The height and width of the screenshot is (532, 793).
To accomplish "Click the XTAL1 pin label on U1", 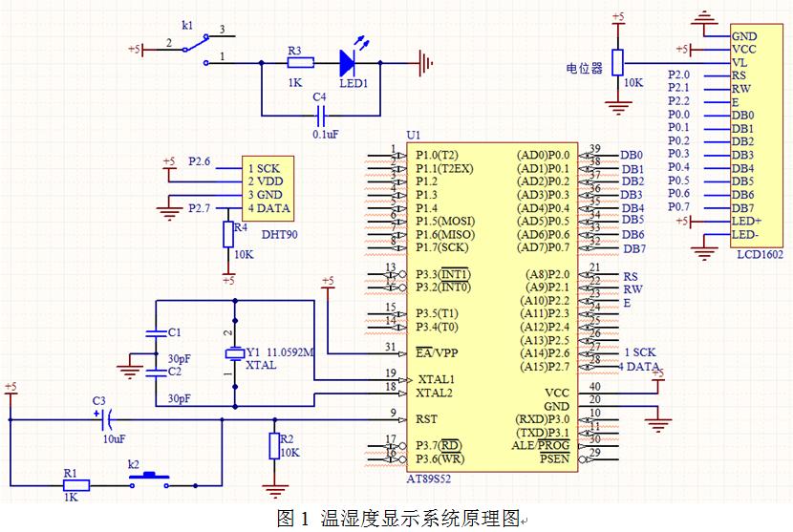I will click(436, 378).
